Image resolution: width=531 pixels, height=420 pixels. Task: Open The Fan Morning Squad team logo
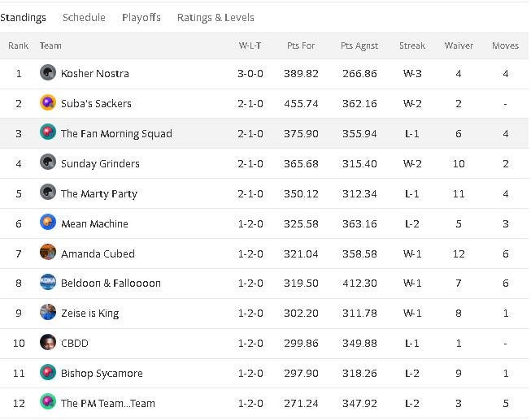pyautogui.click(x=48, y=132)
